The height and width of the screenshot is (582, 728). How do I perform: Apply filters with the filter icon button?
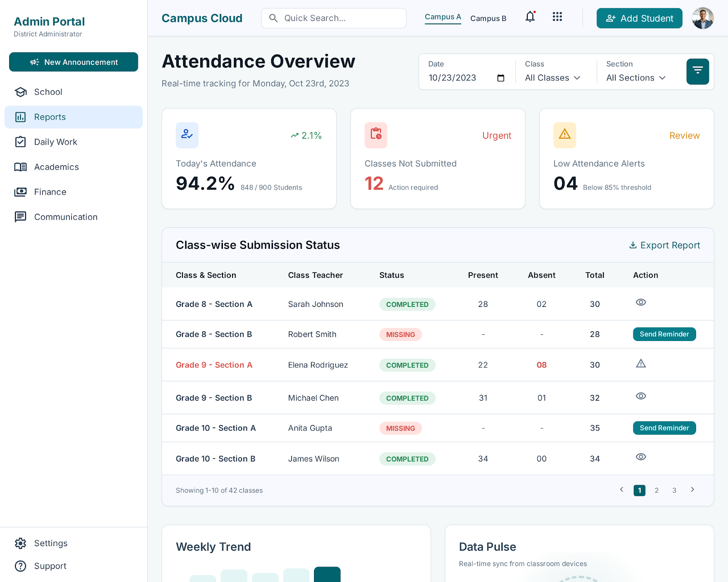click(698, 71)
